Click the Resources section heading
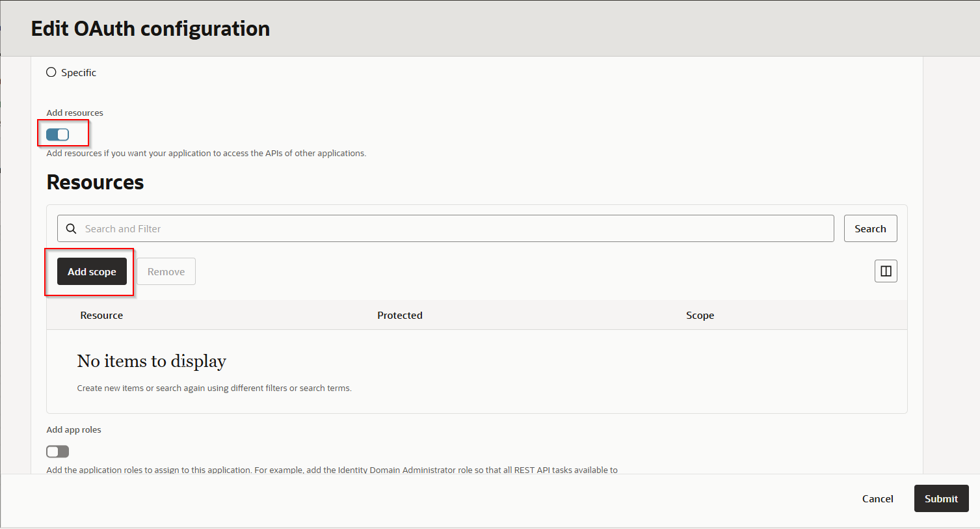 click(x=95, y=183)
